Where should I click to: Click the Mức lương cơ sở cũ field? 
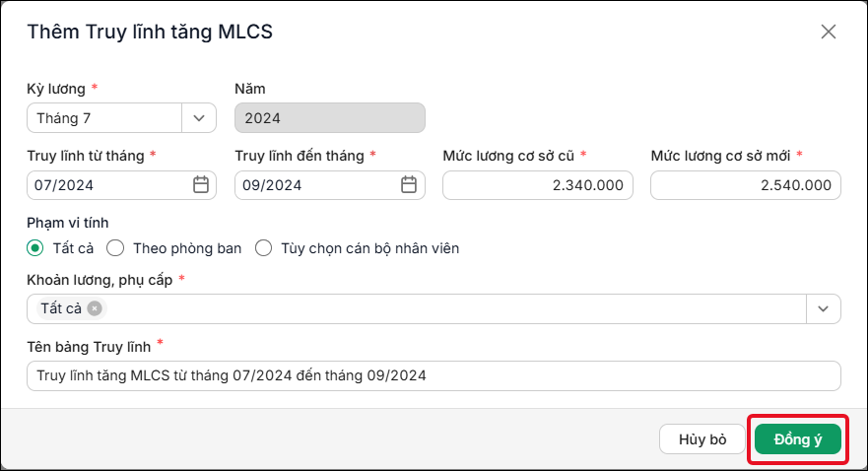click(538, 185)
